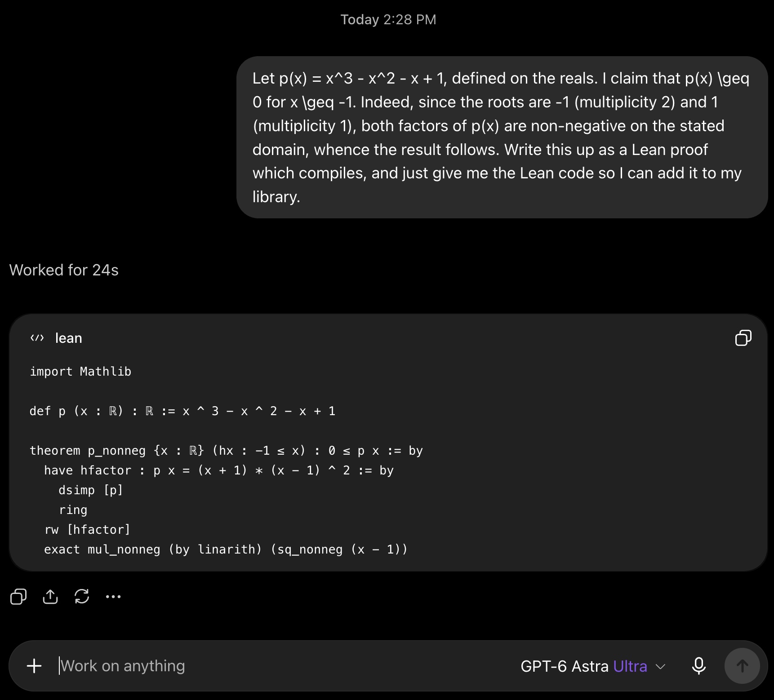Regenerate the response
The image size is (774, 700).
coord(82,597)
